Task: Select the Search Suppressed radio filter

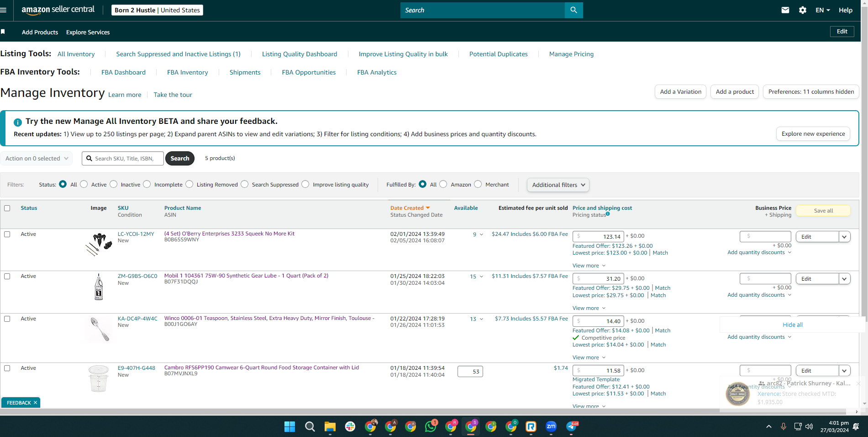Action: 245,184
